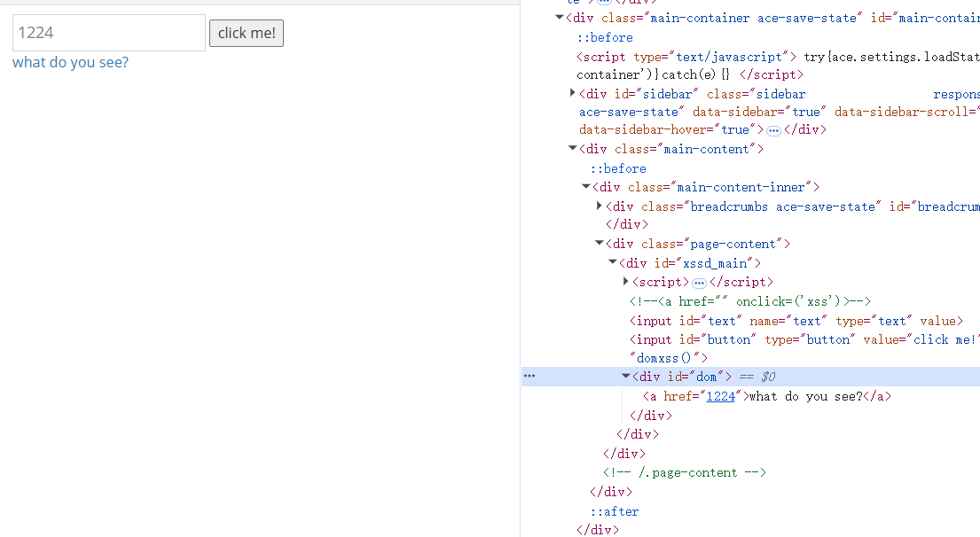Collapse the div id="dom" node

pos(625,376)
